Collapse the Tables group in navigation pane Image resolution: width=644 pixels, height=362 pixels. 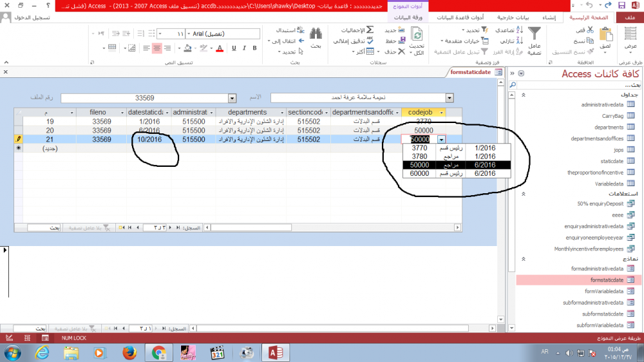coord(524,95)
